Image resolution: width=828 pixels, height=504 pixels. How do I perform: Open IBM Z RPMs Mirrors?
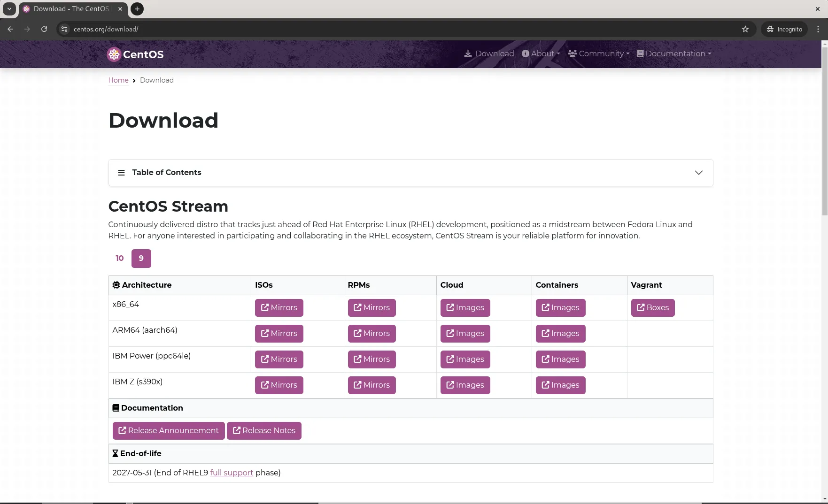(372, 385)
